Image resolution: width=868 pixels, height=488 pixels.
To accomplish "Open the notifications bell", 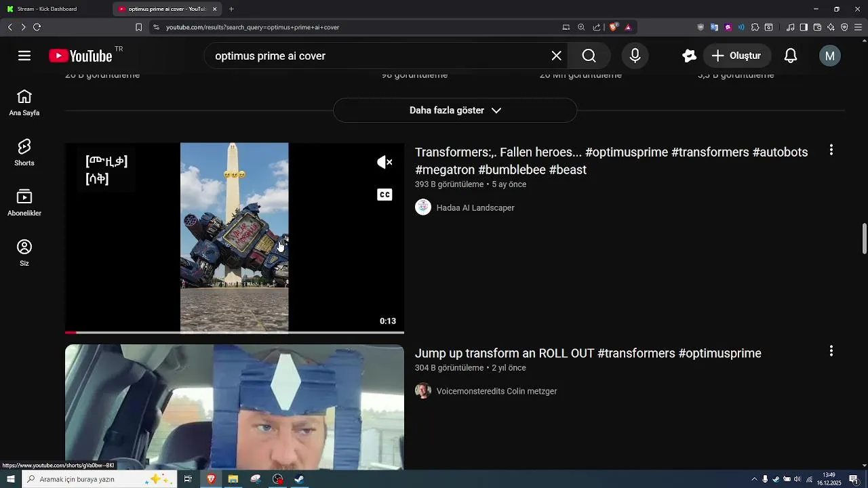I will point(791,56).
